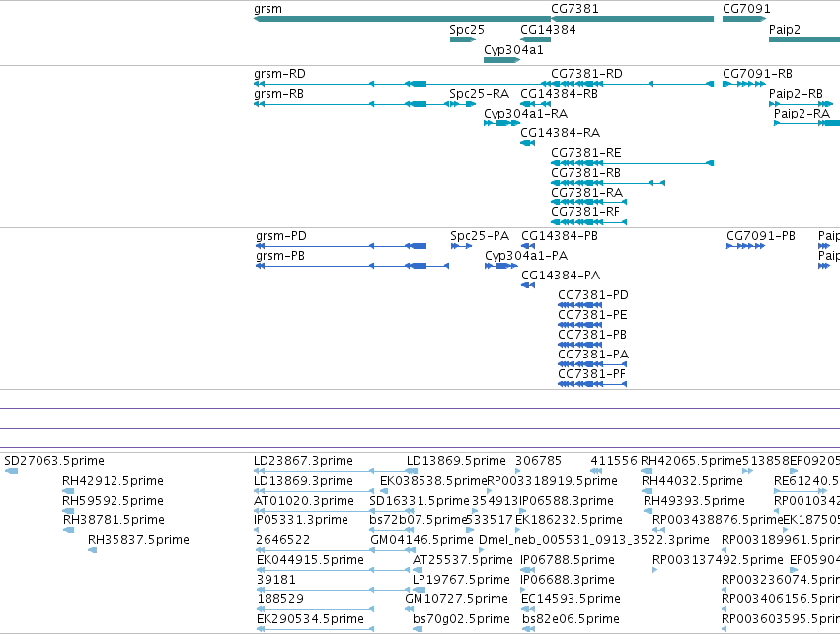Click the CG7381-RD transcript label

click(x=586, y=74)
